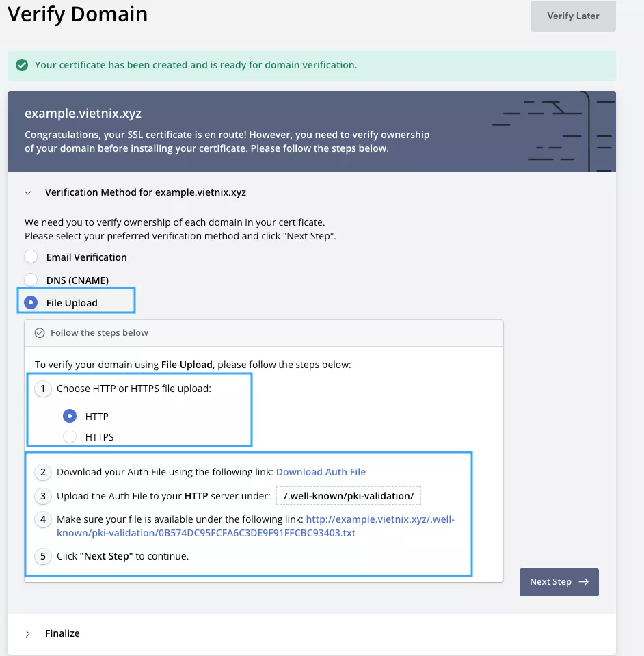This screenshot has height=656, width=644.
Task: Select the File Upload radio option
Action: [x=31, y=302]
